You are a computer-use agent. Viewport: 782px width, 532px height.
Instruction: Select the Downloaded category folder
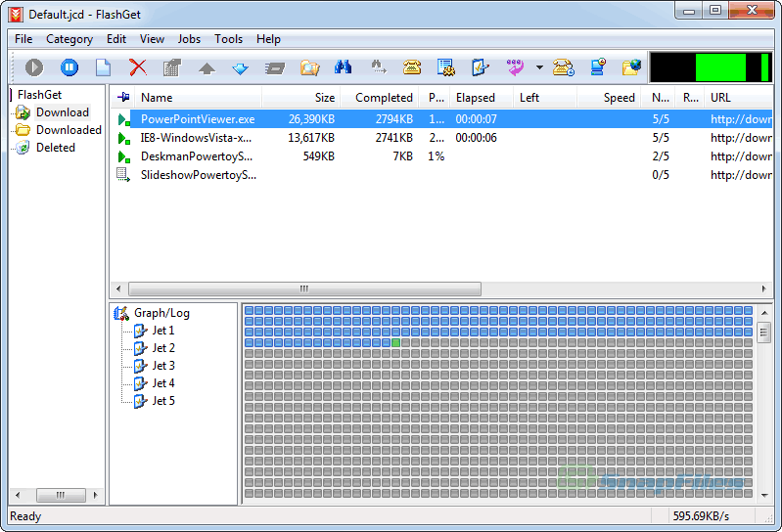(69, 130)
